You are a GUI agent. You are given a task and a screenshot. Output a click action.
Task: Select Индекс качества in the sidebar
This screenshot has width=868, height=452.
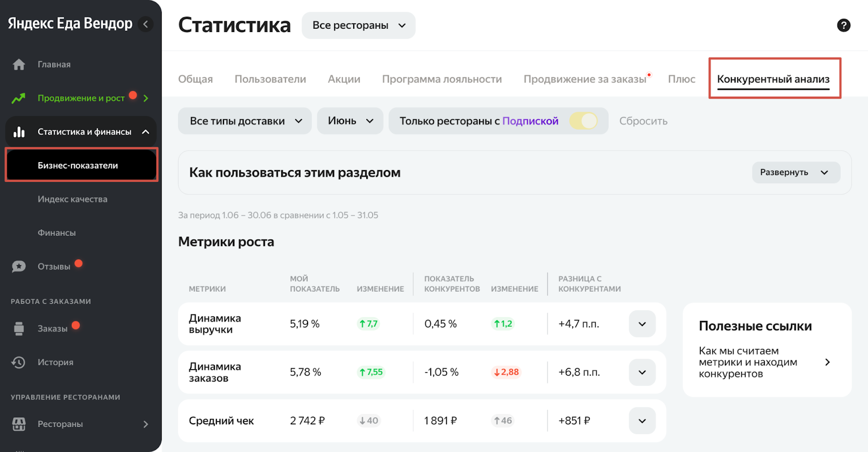[x=72, y=199]
